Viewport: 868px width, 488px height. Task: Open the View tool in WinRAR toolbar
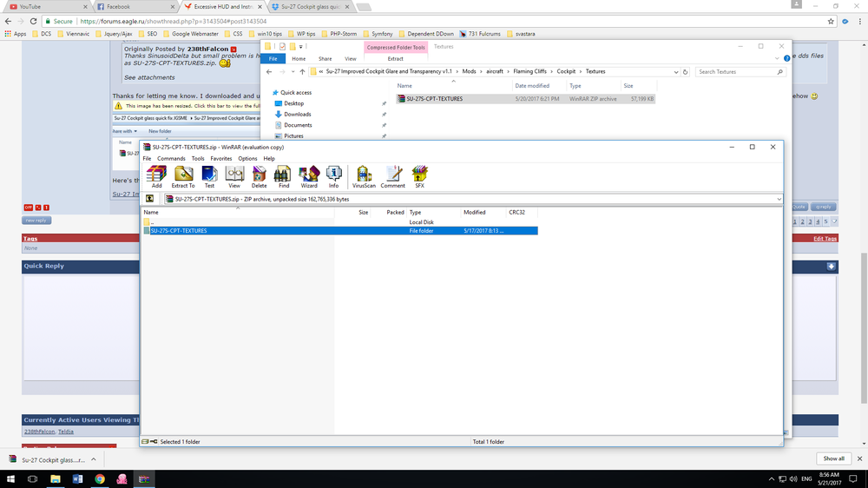click(x=234, y=177)
